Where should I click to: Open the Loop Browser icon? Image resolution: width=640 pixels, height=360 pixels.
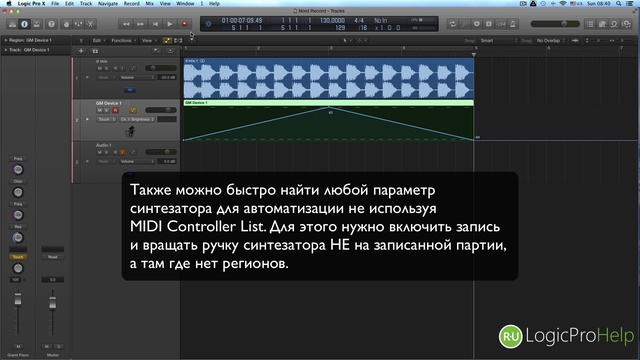pyautogui.click(x=614, y=24)
